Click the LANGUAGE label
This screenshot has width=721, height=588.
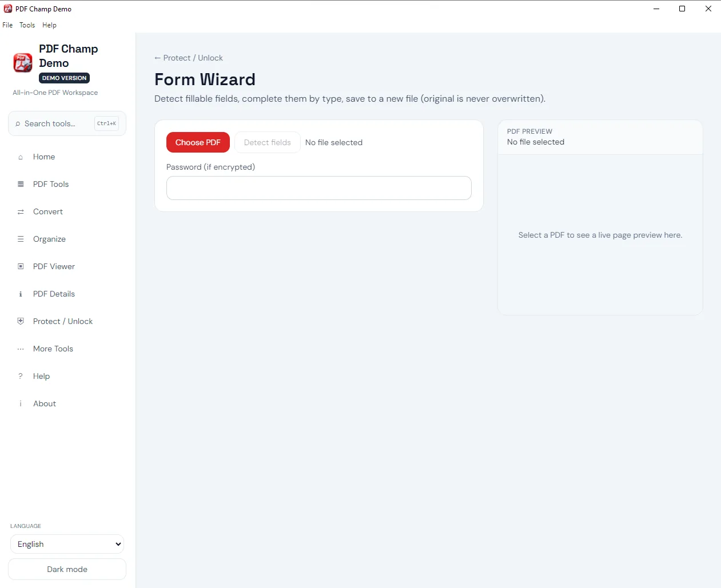pos(26,526)
